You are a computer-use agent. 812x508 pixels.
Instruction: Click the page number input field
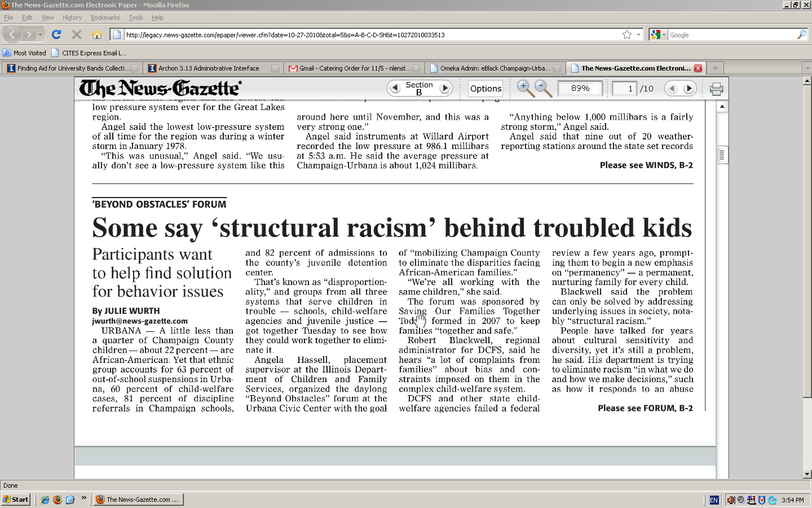[624, 89]
